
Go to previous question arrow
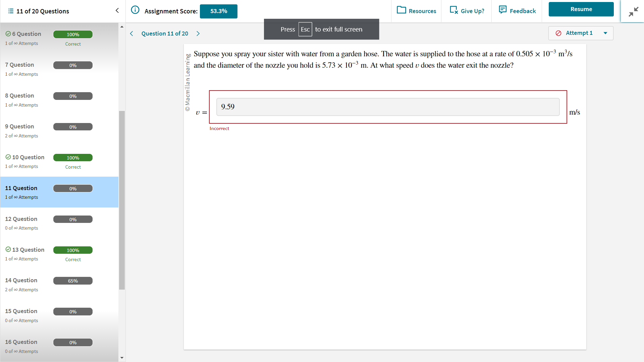(x=131, y=34)
